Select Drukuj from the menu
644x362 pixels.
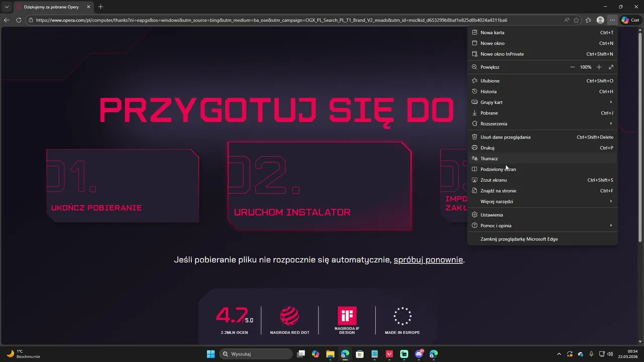pyautogui.click(x=542, y=148)
